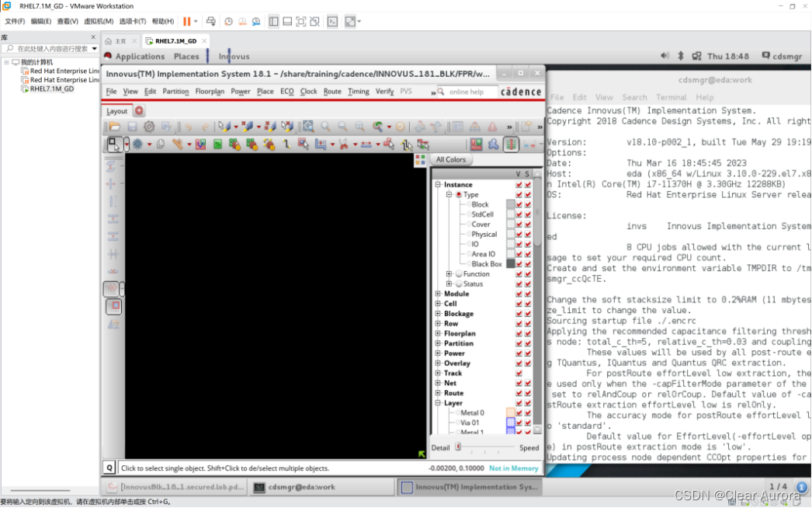Image resolution: width=812 pixels, height=508 pixels.
Task: Expand the Status node under Instance
Action: click(x=449, y=284)
